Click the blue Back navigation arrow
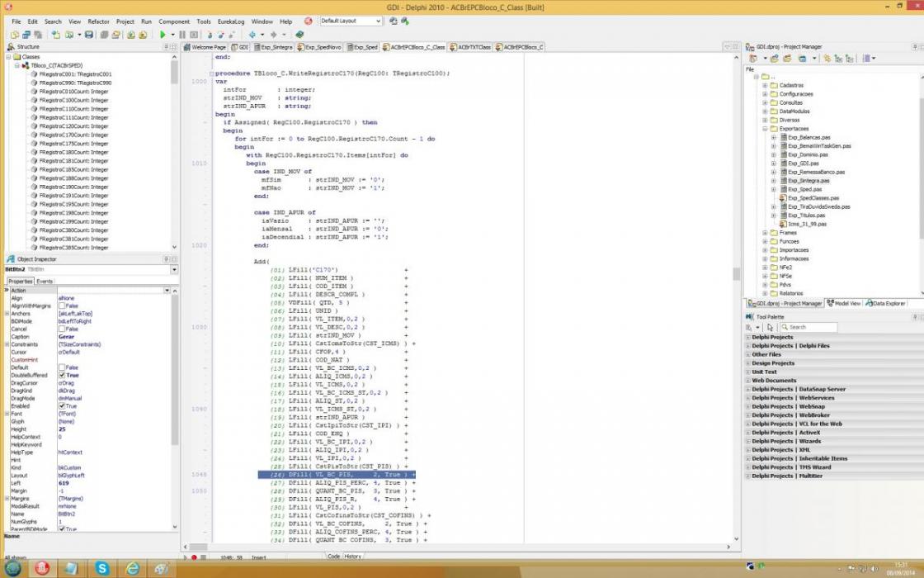 coord(252,35)
